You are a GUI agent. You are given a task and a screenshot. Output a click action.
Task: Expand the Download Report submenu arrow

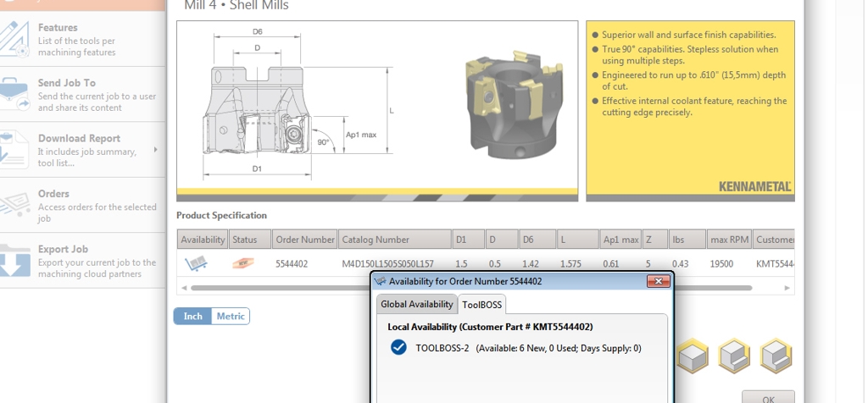156,149
